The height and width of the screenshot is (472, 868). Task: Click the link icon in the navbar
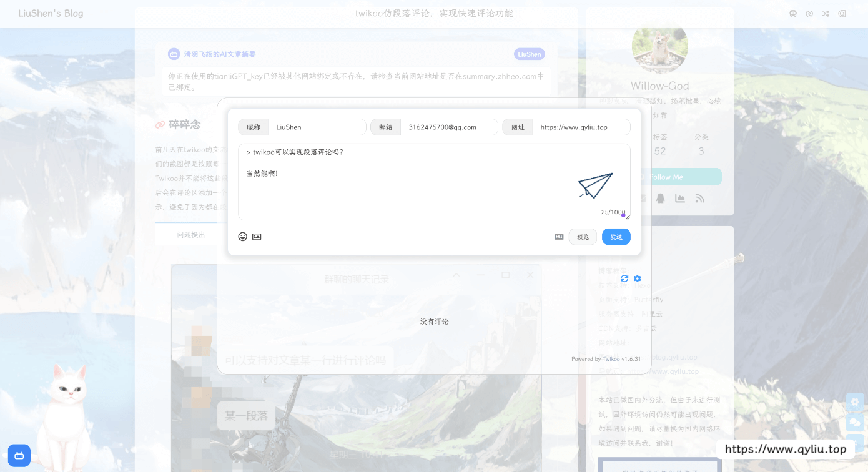pyautogui.click(x=809, y=14)
